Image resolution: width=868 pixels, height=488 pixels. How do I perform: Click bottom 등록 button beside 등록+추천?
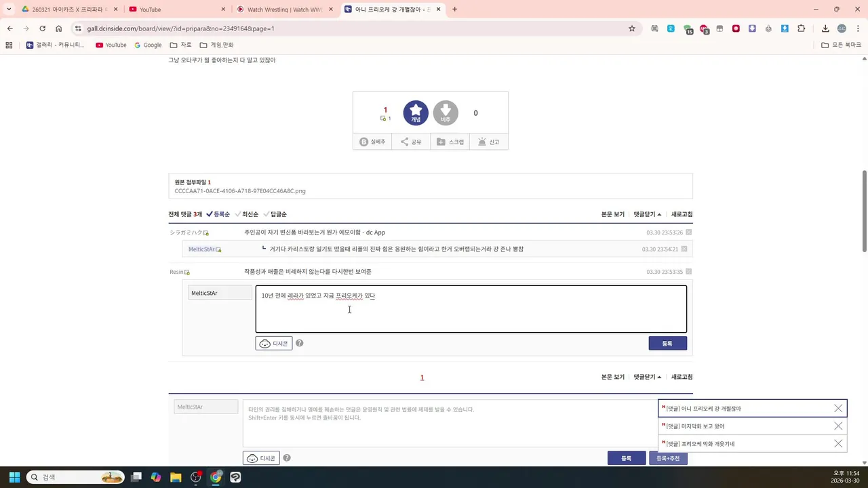click(627, 459)
